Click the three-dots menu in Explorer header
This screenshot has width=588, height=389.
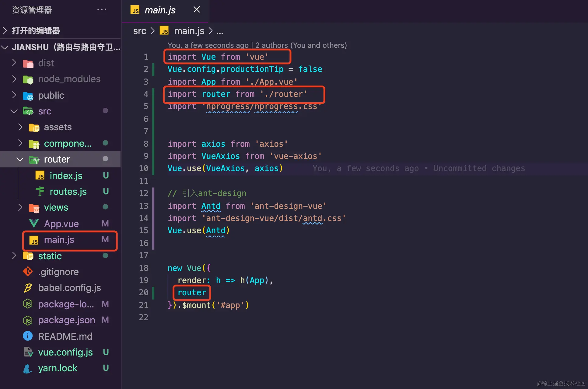[x=102, y=10]
